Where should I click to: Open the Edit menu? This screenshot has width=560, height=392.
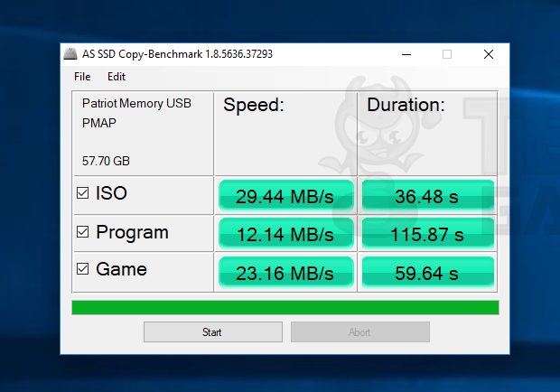117,77
